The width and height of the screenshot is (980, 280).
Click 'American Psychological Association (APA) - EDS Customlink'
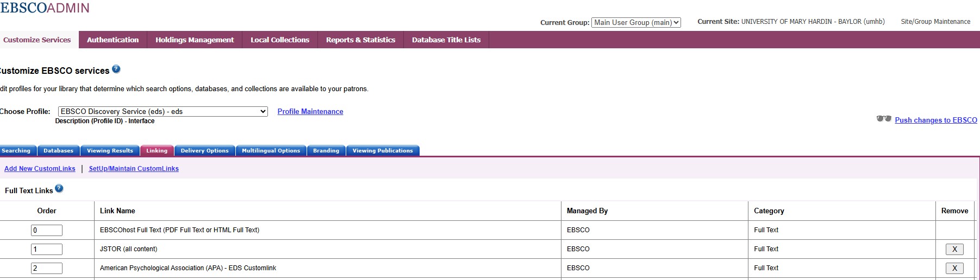click(x=188, y=268)
